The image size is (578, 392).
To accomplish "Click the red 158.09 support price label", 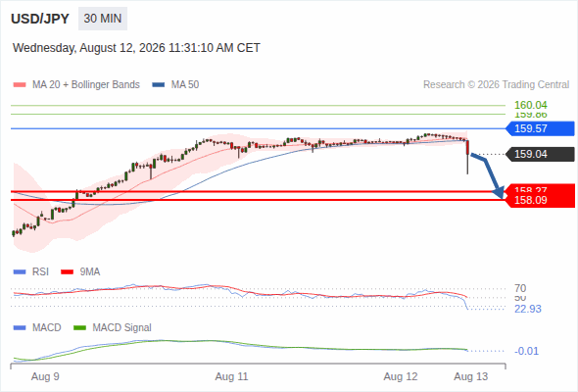I will point(541,200).
